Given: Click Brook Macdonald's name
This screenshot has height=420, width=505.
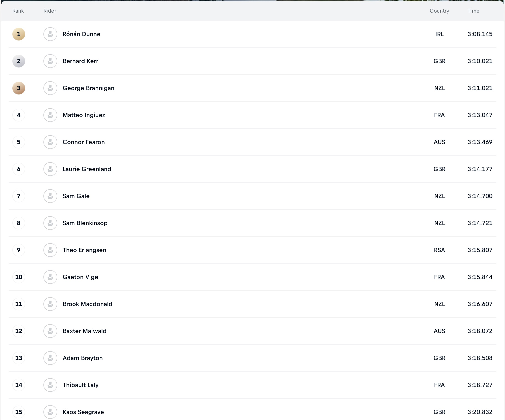Looking at the screenshot, I should (87, 304).
